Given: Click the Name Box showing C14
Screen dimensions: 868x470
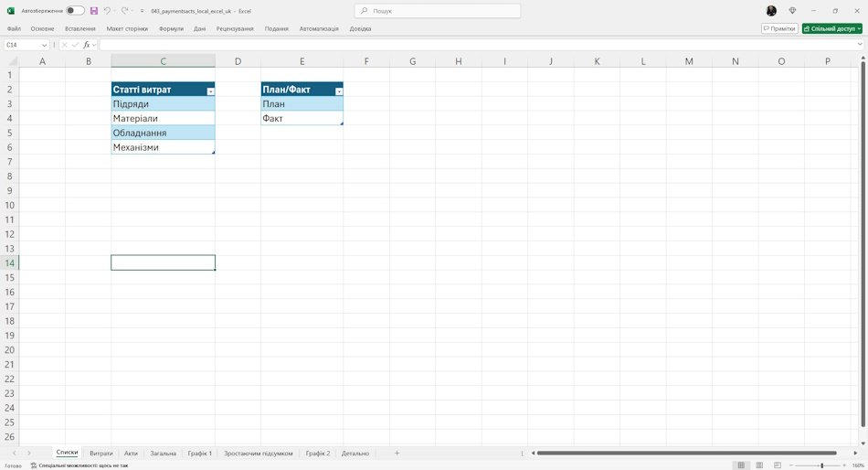Looking at the screenshot, I should [22, 45].
